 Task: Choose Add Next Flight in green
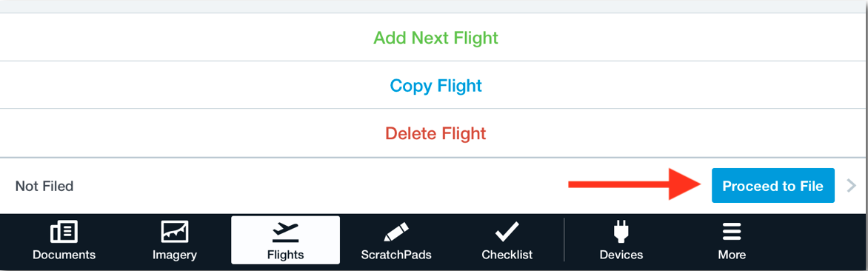point(435,38)
